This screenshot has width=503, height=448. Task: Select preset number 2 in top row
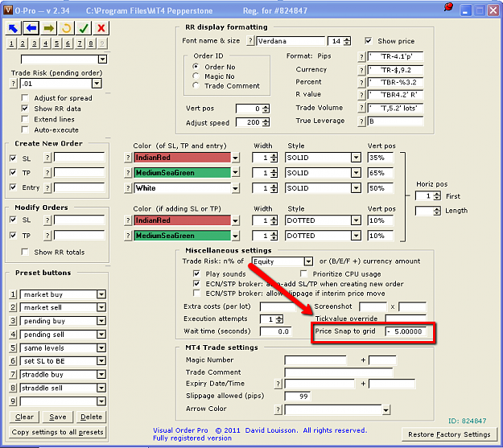[x=23, y=43]
